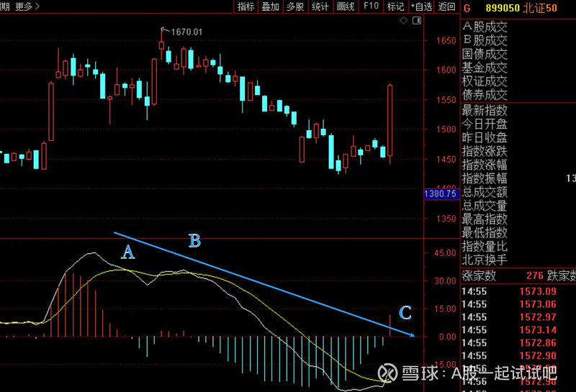This screenshot has height=392, width=576.
Task: Open the 多股 multi-stock view
Action: click(295, 6)
